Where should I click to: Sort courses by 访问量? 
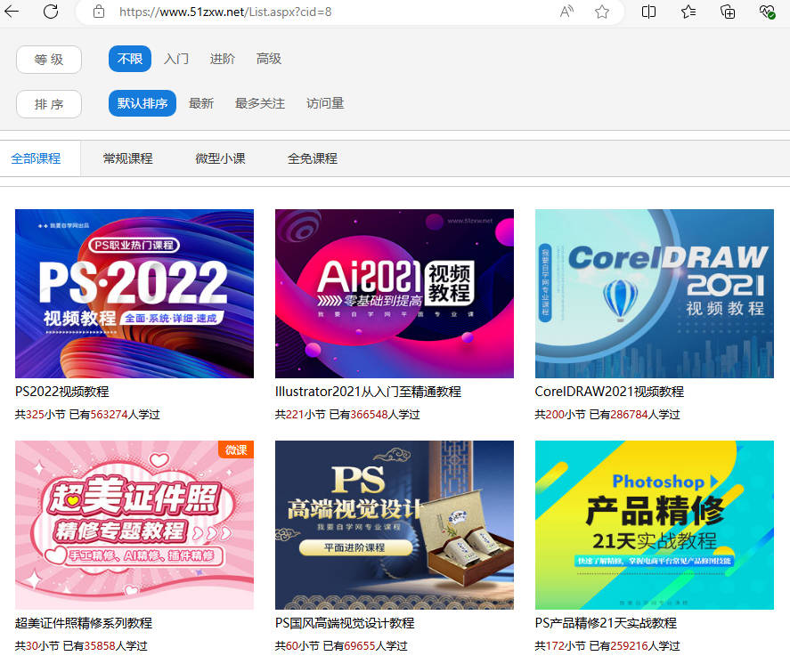325,103
